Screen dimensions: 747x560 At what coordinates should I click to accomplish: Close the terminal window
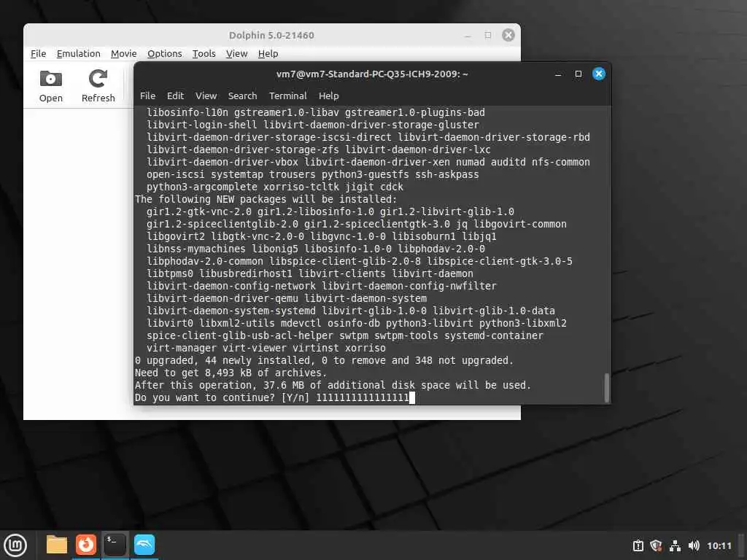click(x=598, y=74)
